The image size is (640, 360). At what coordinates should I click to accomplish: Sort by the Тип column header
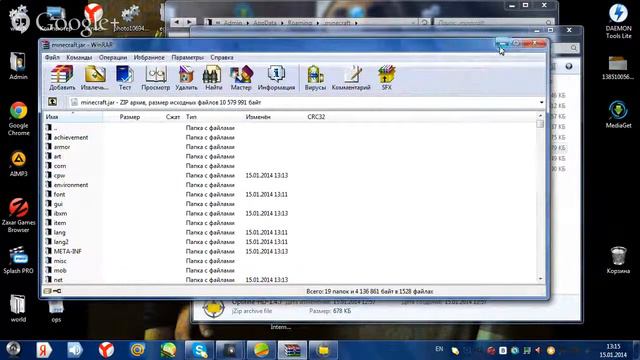pos(191,117)
